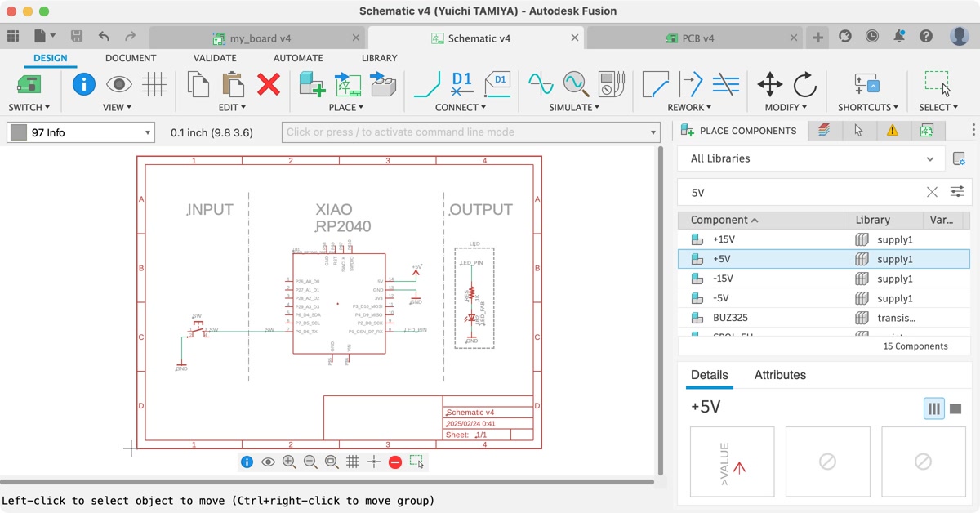This screenshot has width=980, height=513.
Task: Switch to the my_board v4 document tab
Action: pos(258,38)
